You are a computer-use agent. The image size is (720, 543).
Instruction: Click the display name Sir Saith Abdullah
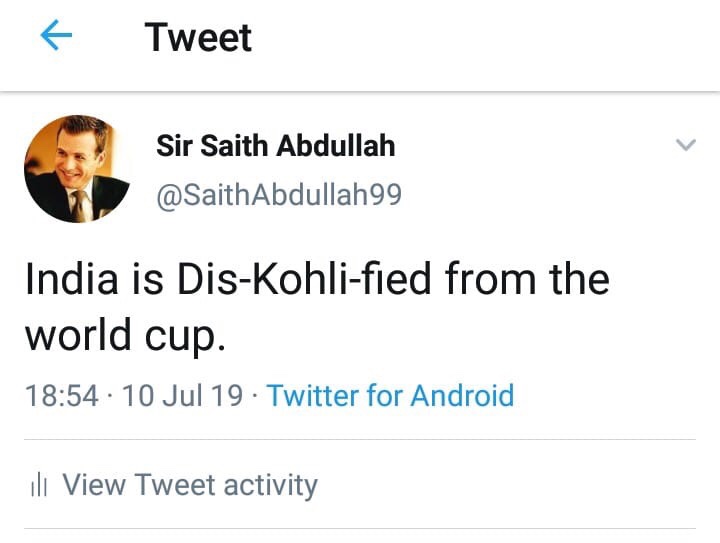pyautogui.click(x=275, y=146)
